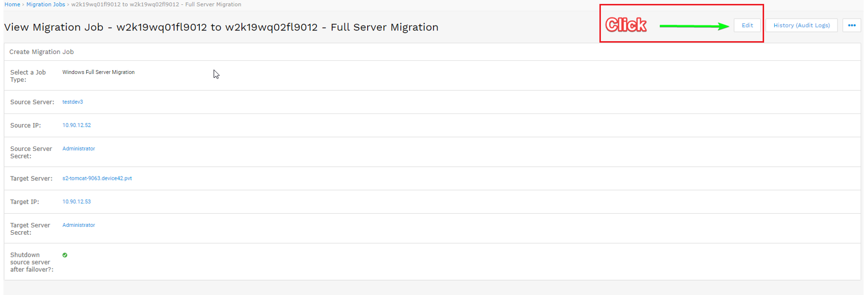Click the Edit button
868x295 pixels.
(747, 25)
